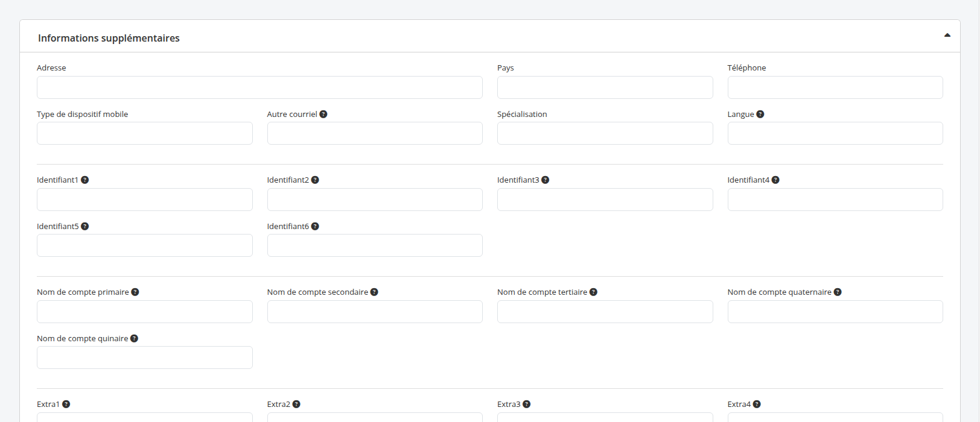This screenshot has width=980, height=422.
Task: Click the Nom de compte quinaire field
Action: [145, 357]
